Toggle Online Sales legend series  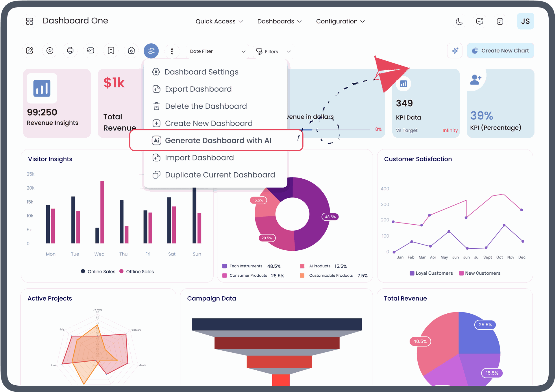[x=98, y=271]
